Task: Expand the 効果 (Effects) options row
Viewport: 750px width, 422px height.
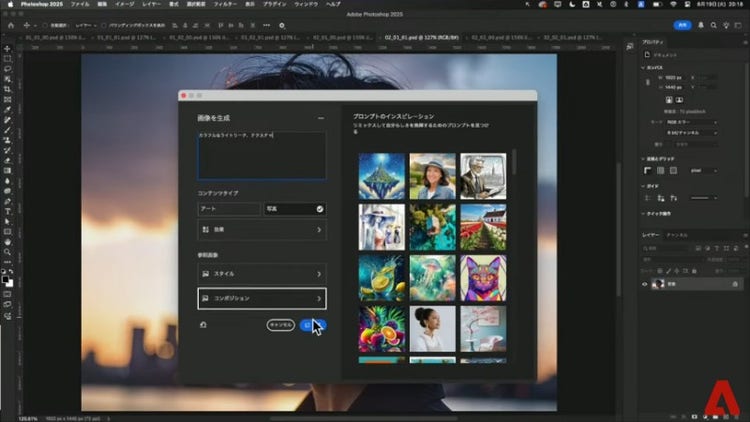Action: point(261,230)
